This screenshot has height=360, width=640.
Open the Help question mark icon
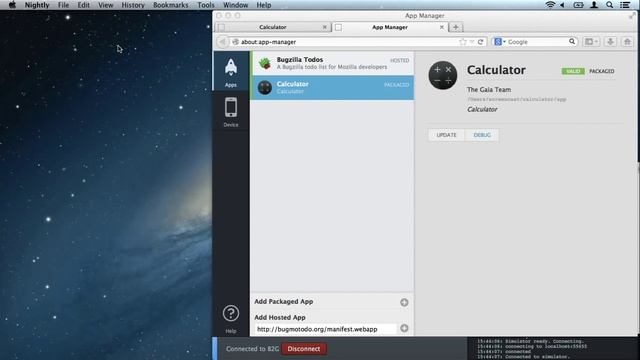231,313
